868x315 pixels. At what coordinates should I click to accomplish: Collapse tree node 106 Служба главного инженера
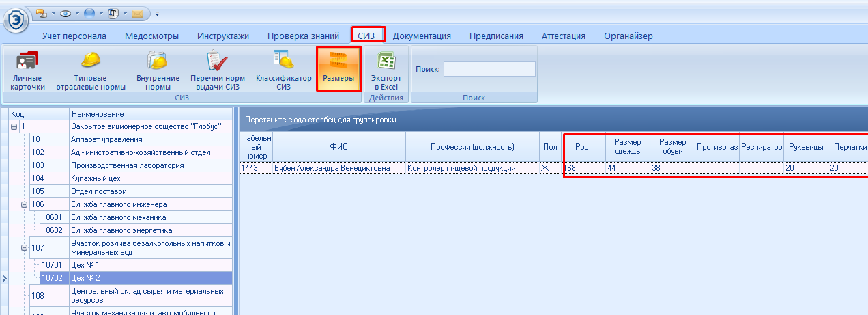(25, 204)
